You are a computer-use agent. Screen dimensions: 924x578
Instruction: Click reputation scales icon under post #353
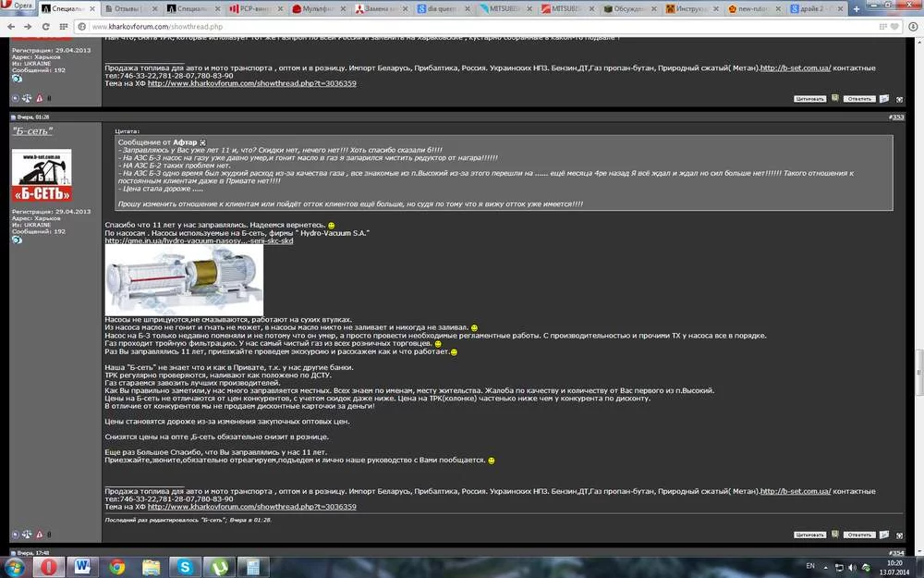coord(27,535)
